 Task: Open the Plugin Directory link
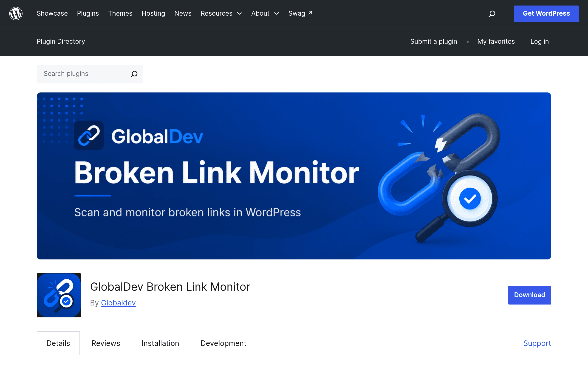61,42
